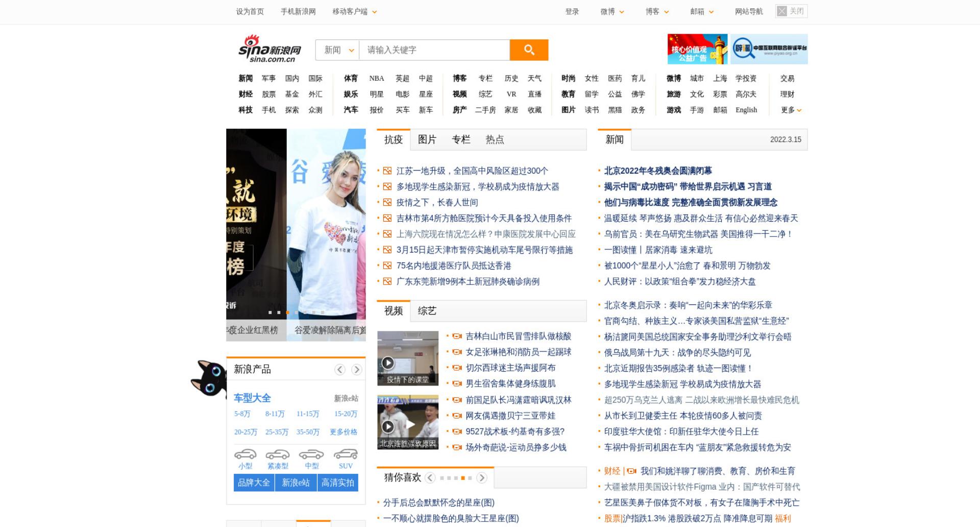Open the 新闻 search category dropdown
Image resolution: width=980 pixels, height=527 pixels.
(x=338, y=50)
